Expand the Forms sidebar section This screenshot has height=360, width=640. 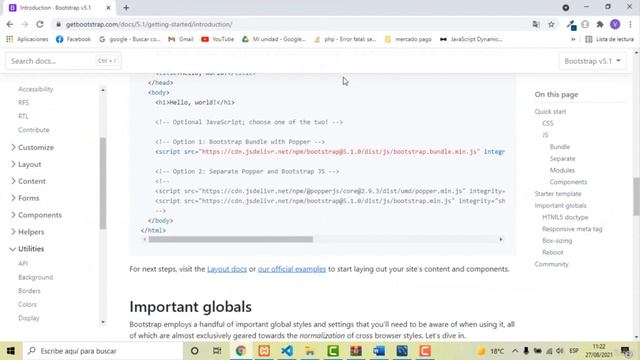tap(25, 198)
